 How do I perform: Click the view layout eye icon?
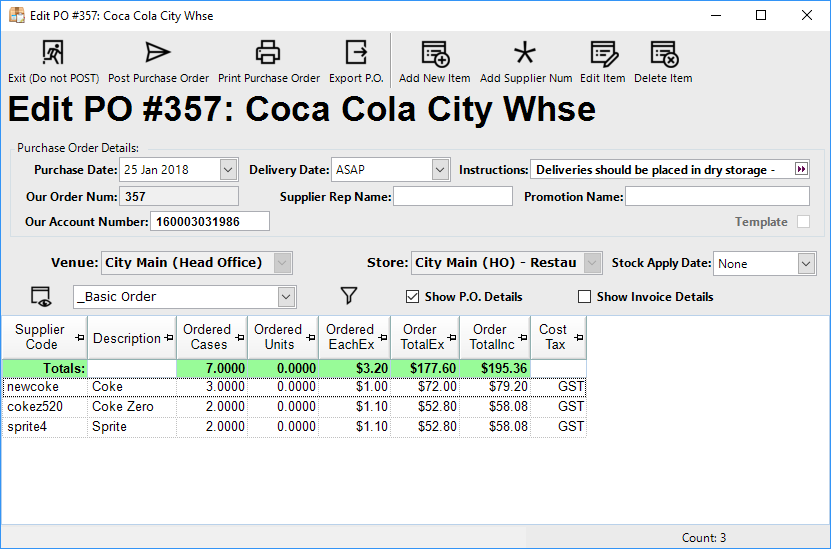tap(41, 296)
